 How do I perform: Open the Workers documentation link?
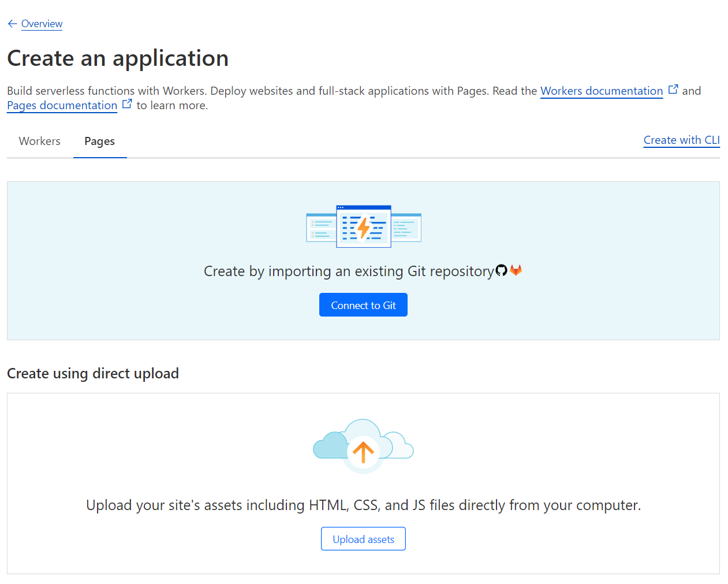click(x=601, y=91)
